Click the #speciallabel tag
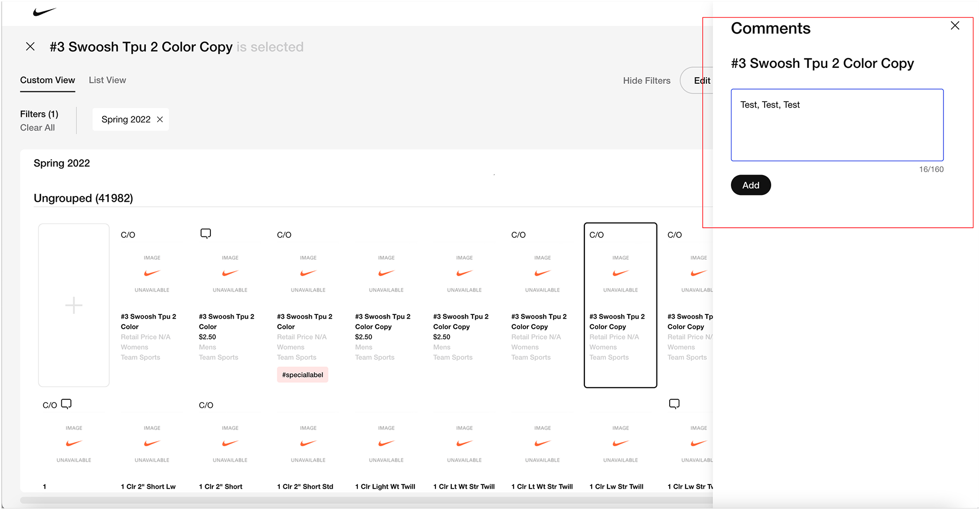The height and width of the screenshot is (509, 980). [303, 375]
